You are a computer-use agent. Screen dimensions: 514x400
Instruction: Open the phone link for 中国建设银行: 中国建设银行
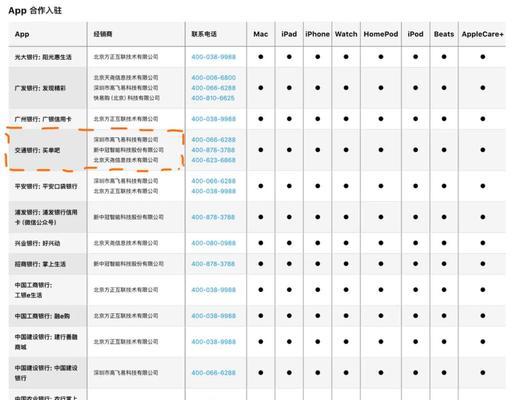click(x=213, y=373)
